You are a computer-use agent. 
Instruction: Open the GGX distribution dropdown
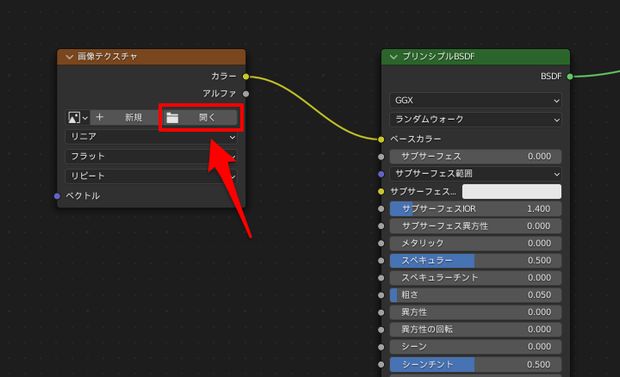click(x=475, y=100)
